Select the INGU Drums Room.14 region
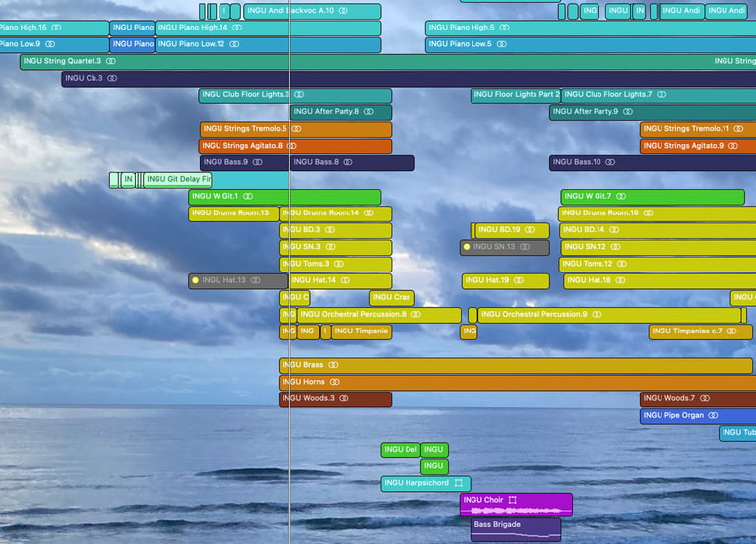The width and height of the screenshot is (756, 544). pos(336,212)
